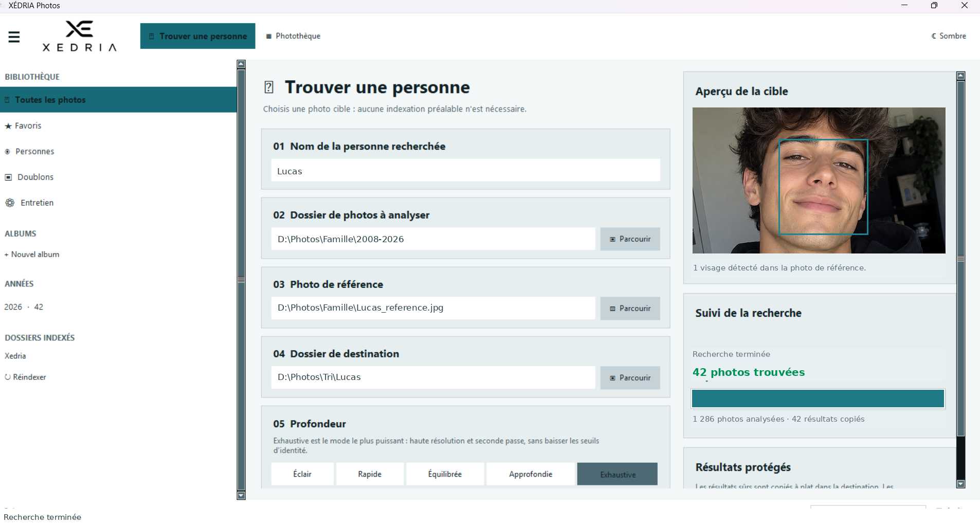
Task: Create Nouvel album
Action: (32, 255)
